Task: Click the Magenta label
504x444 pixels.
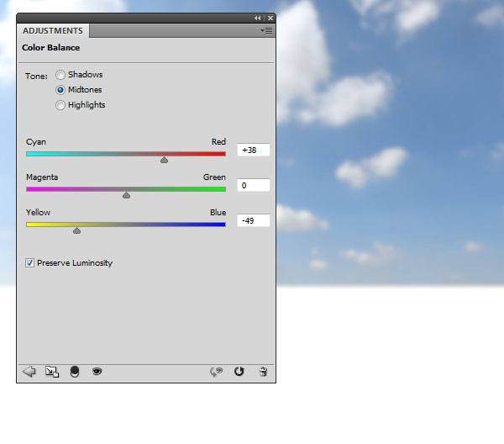Action: pyautogui.click(x=42, y=177)
